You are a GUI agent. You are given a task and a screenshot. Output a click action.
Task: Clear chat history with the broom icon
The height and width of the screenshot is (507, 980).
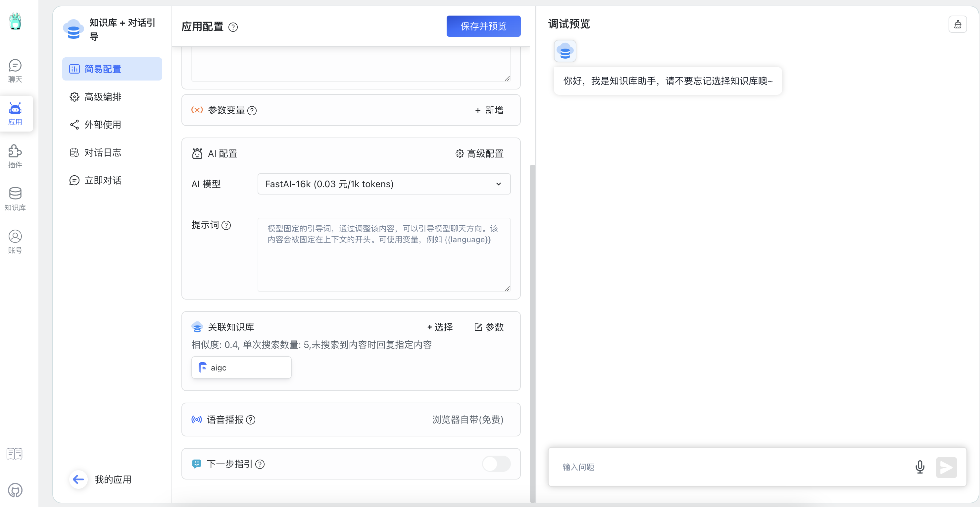[957, 25]
